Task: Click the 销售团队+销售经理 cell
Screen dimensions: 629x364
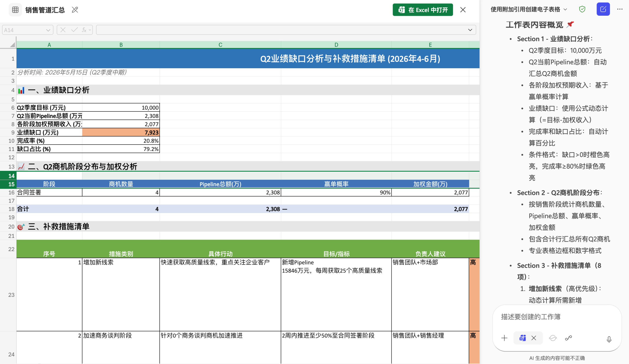Action: [x=430, y=348]
